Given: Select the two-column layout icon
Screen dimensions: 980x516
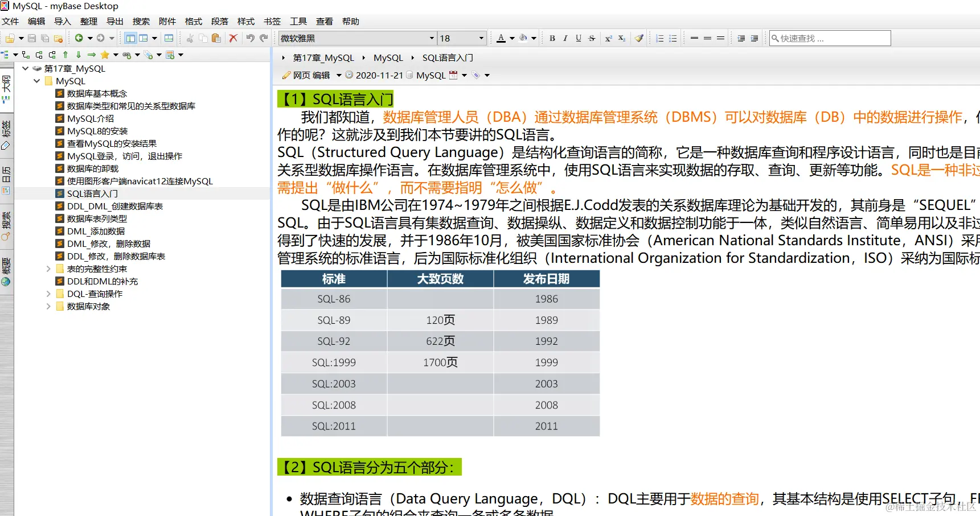Looking at the screenshot, I should (x=130, y=38).
